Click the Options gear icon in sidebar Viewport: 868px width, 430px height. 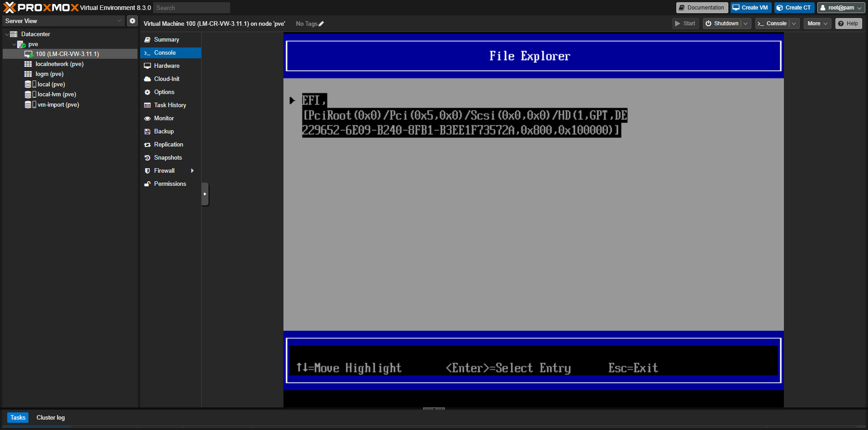pos(147,92)
